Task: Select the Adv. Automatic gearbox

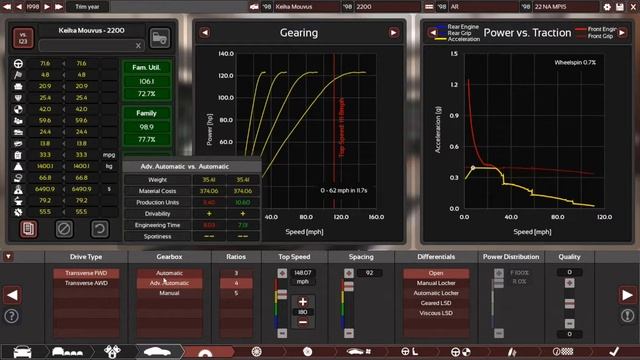Action: point(169,283)
